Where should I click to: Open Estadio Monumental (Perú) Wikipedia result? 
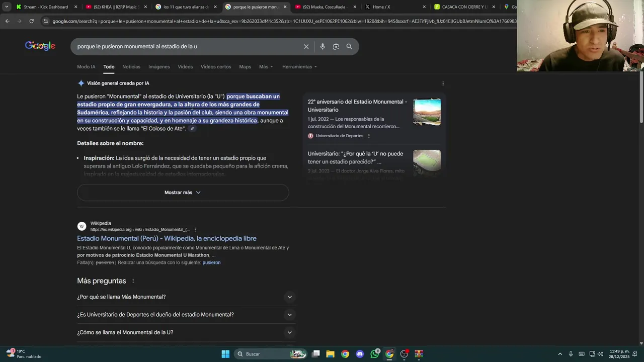(x=167, y=238)
